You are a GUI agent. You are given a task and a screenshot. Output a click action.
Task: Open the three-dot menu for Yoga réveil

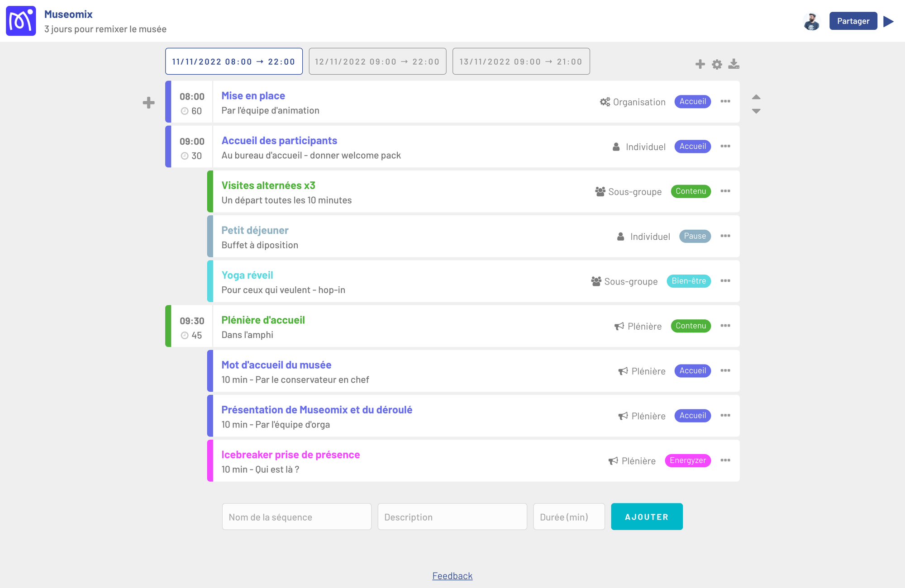click(x=725, y=281)
